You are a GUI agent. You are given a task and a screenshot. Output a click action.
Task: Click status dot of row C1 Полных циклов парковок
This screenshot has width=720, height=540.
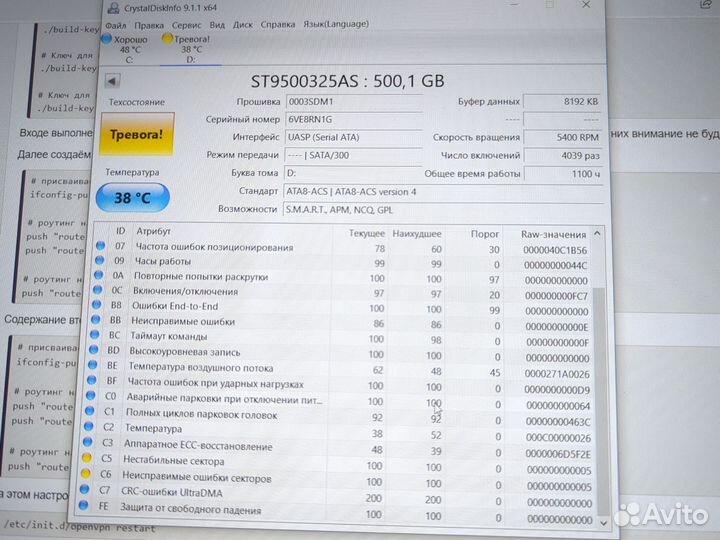coord(90,411)
